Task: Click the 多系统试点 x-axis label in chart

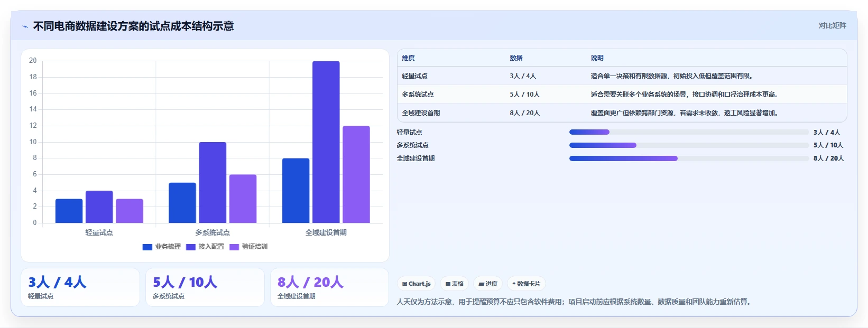Action: 213,232
